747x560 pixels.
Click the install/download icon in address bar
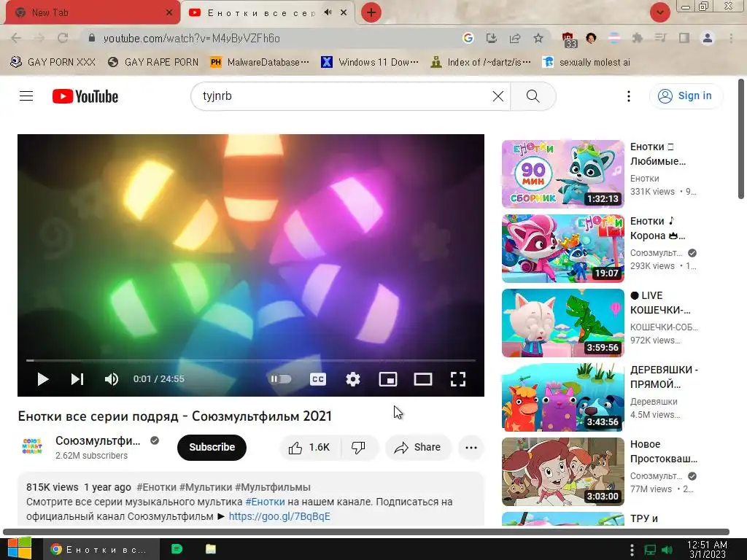pos(491,38)
